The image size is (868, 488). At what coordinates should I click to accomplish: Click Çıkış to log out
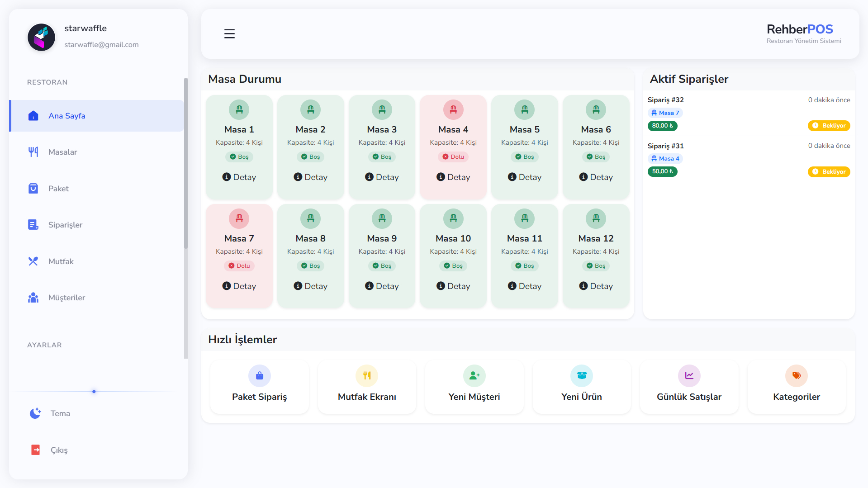click(x=59, y=450)
